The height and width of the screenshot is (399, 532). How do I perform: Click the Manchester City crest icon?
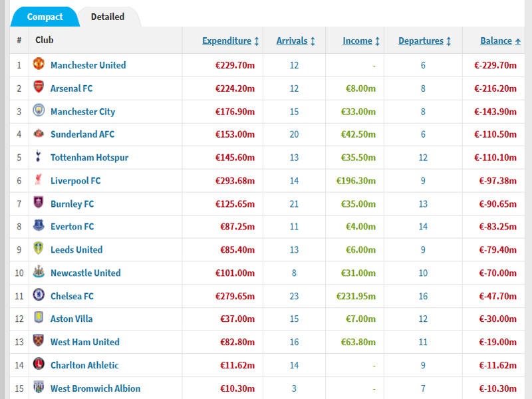(x=39, y=111)
